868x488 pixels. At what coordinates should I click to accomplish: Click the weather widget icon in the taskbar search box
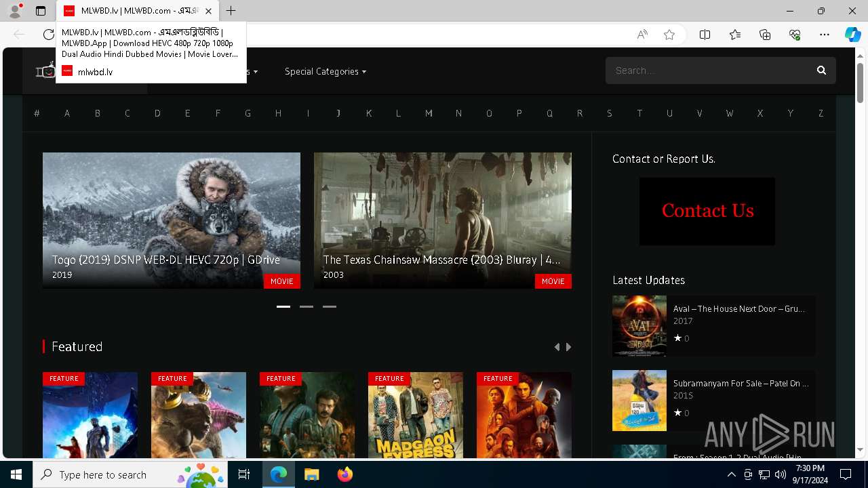(201, 474)
